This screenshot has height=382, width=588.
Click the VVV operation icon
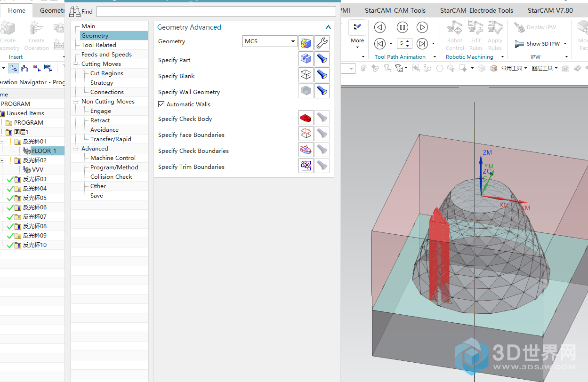pyautogui.click(x=27, y=170)
